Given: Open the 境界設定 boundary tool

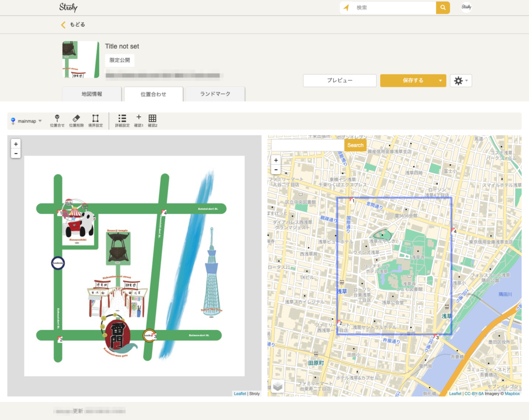Looking at the screenshot, I should pyautogui.click(x=96, y=121).
